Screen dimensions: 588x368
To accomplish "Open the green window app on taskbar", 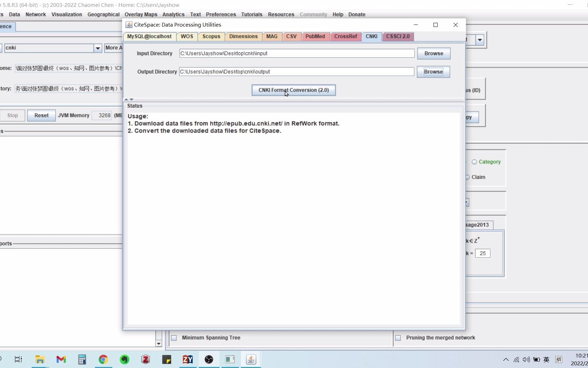I will tap(230, 359).
